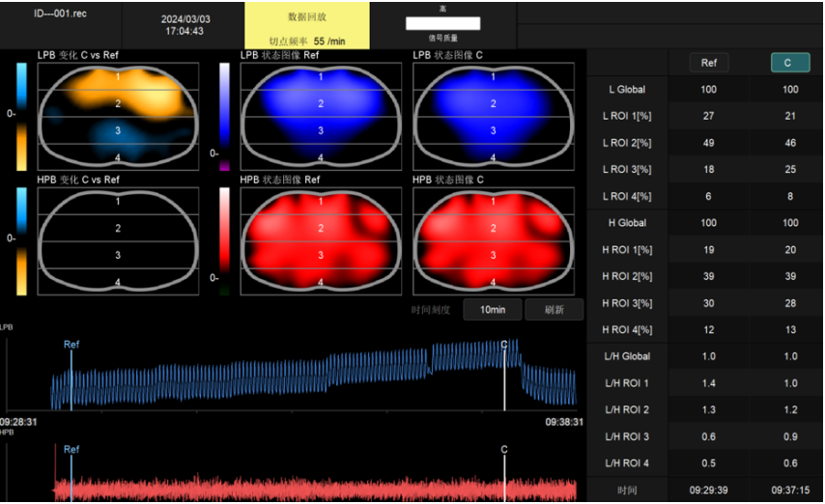Click the 切点频率 55 /min label

tap(307, 42)
